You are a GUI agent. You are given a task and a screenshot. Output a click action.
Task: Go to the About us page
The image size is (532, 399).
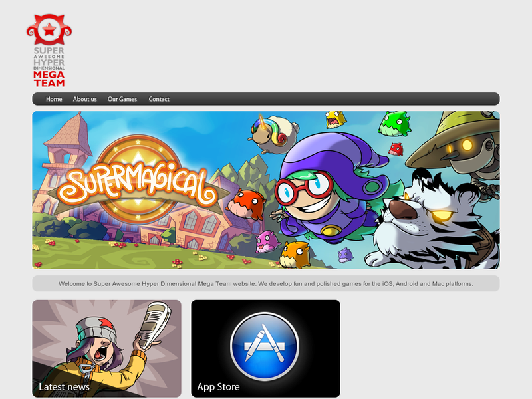click(x=85, y=99)
